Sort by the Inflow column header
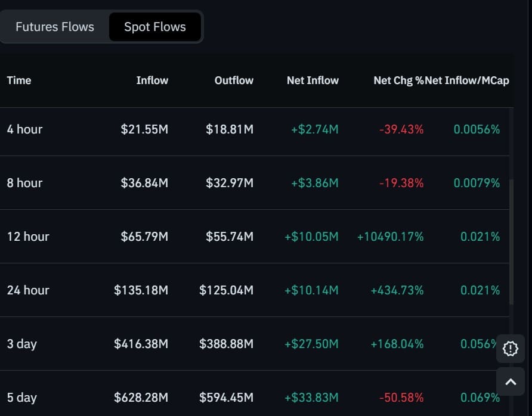 (x=152, y=80)
